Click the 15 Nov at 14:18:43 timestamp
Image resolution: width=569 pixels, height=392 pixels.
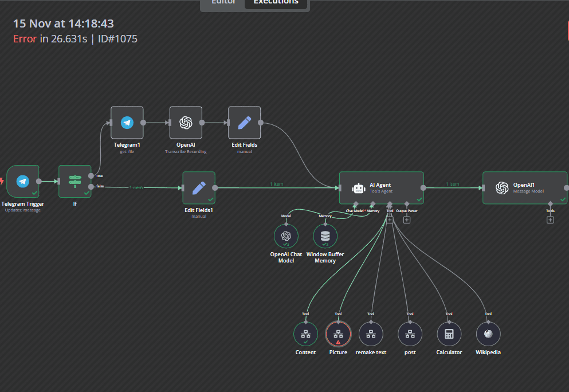pyautogui.click(x=64, y=23)
